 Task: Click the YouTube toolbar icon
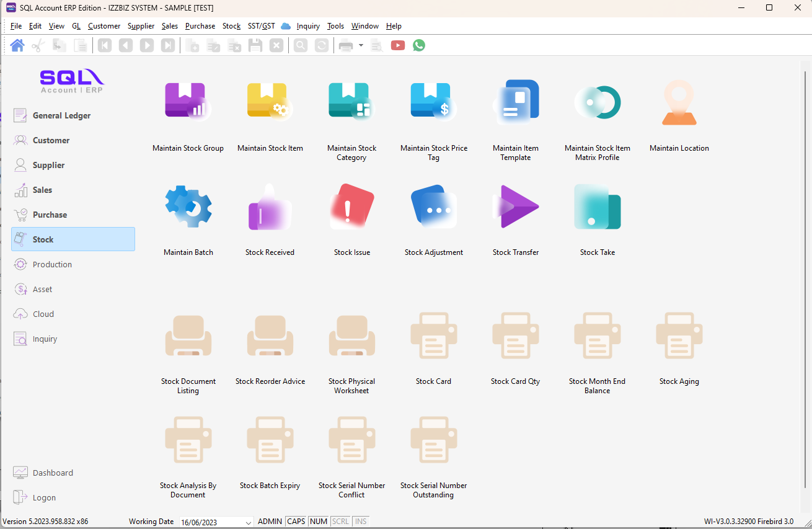(398, 45)
